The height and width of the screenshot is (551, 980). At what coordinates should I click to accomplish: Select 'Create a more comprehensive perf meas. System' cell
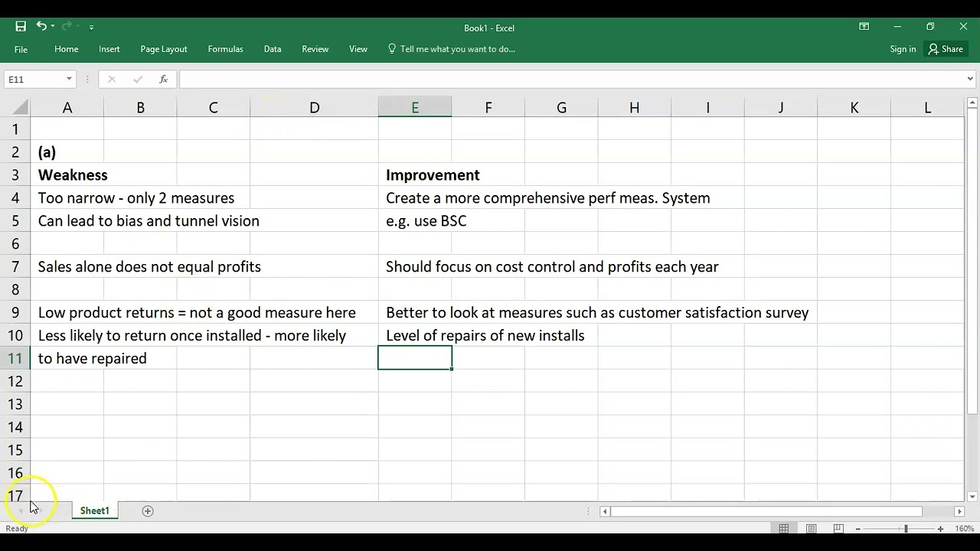[415, 197]
